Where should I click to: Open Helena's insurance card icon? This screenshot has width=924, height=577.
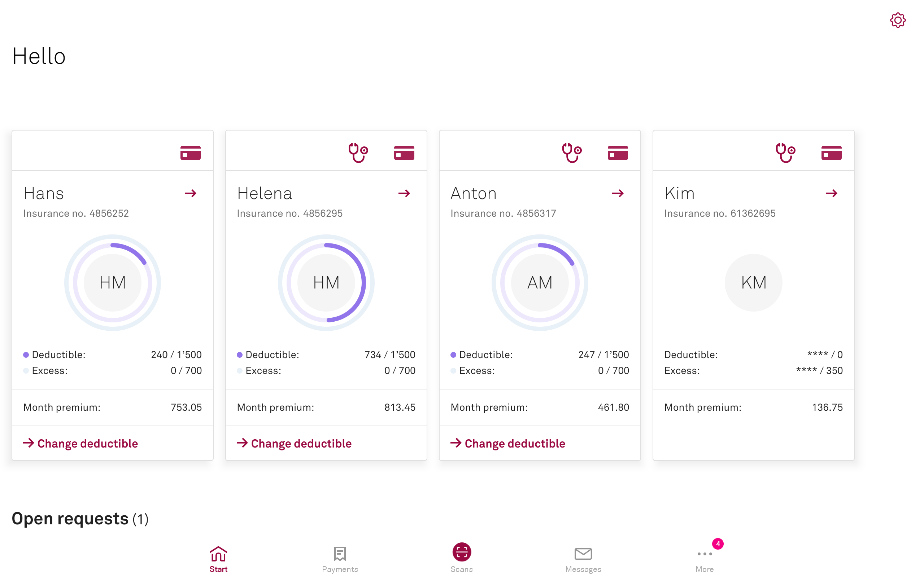click(404, 153)
